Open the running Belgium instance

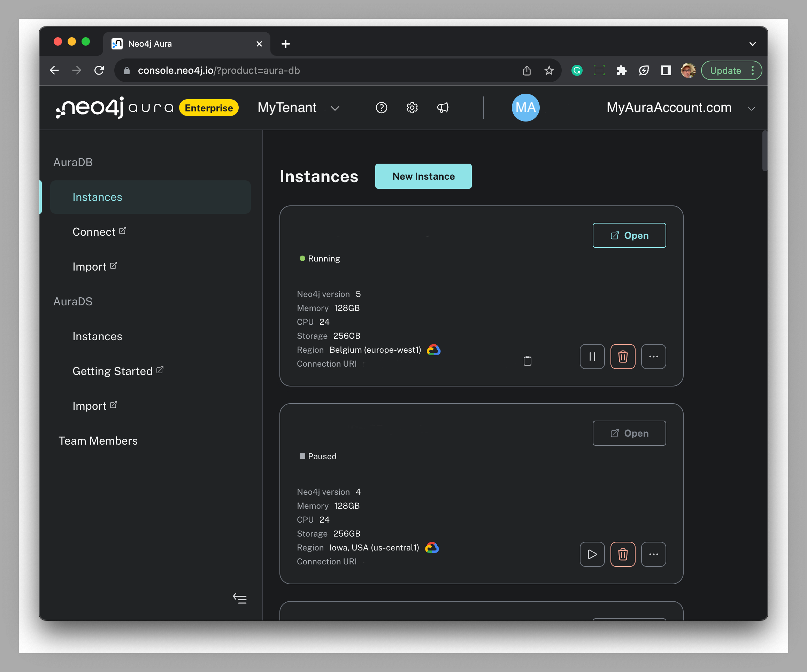point(629,235)
